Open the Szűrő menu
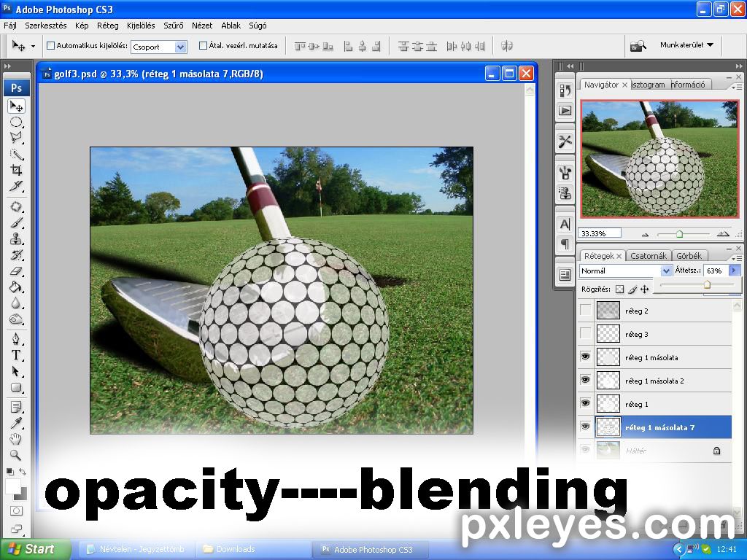The width and height of the screenshot is (747, 560). pyautogui.click(x=174, y=26)
